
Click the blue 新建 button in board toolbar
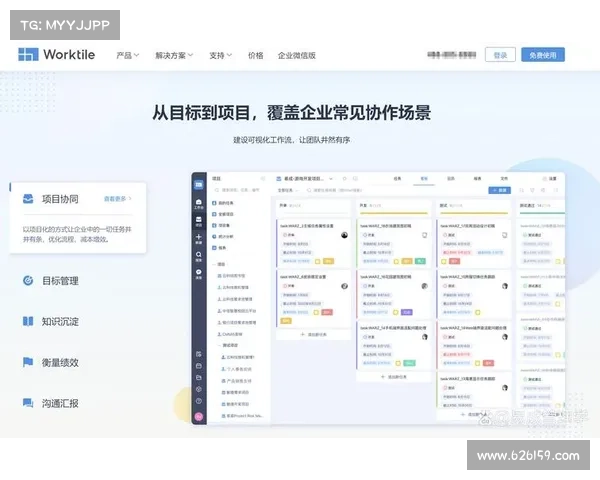pos(499,190)
